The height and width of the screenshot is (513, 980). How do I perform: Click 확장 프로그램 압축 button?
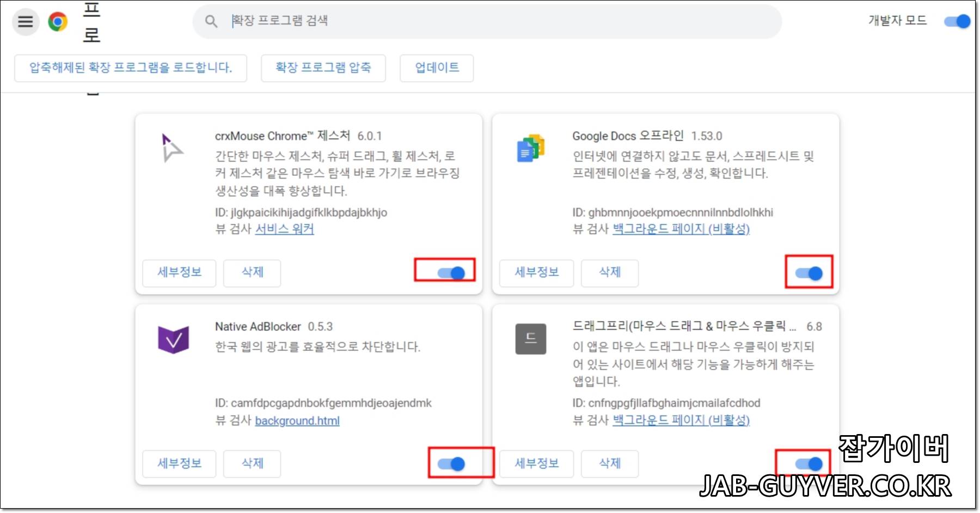pyautogui.click(x=323, y=68)
